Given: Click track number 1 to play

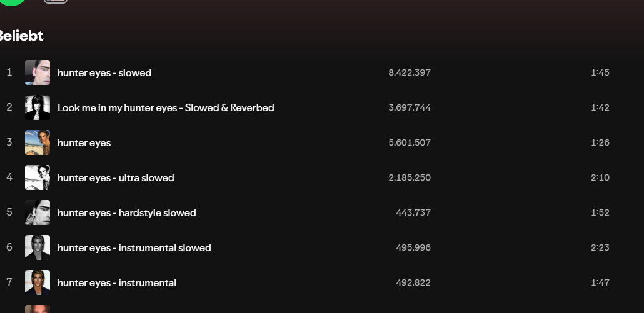Looking at the screenshot, I should click(9, 72).
